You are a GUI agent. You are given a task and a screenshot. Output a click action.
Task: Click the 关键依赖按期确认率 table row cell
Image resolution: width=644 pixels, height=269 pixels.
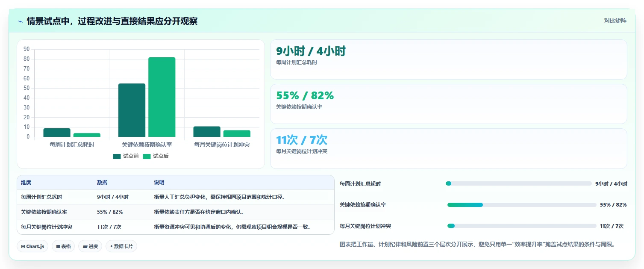[44, 212]
